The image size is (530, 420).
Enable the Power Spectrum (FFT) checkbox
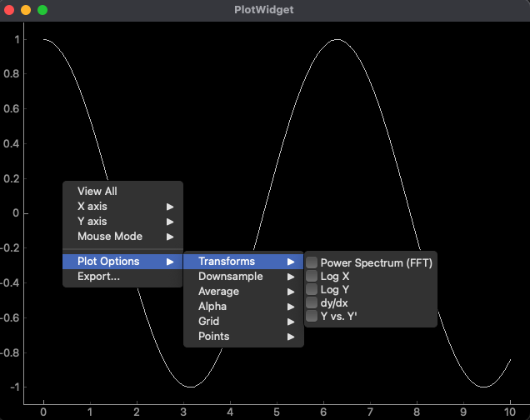click(312, 262)
